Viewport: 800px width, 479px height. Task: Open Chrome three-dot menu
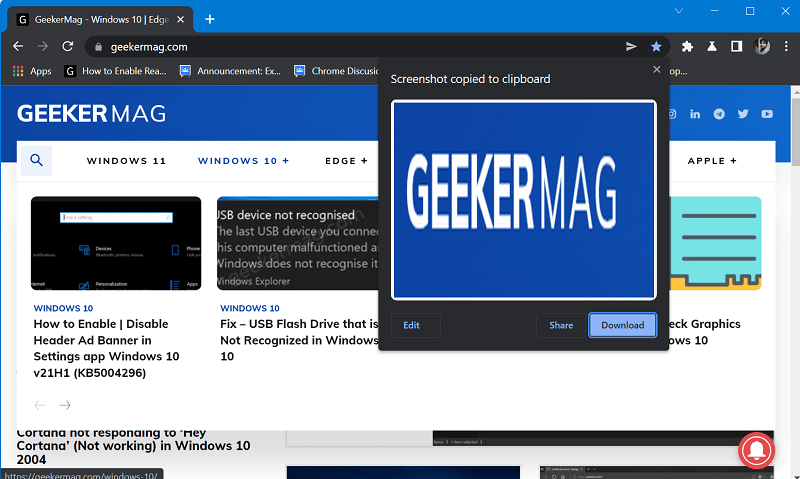[786, 46]
